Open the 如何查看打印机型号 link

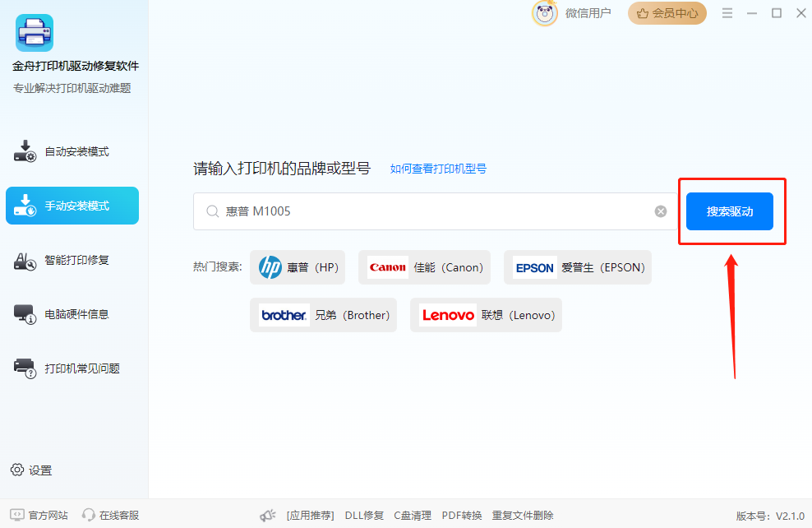(x=438, y=169)
